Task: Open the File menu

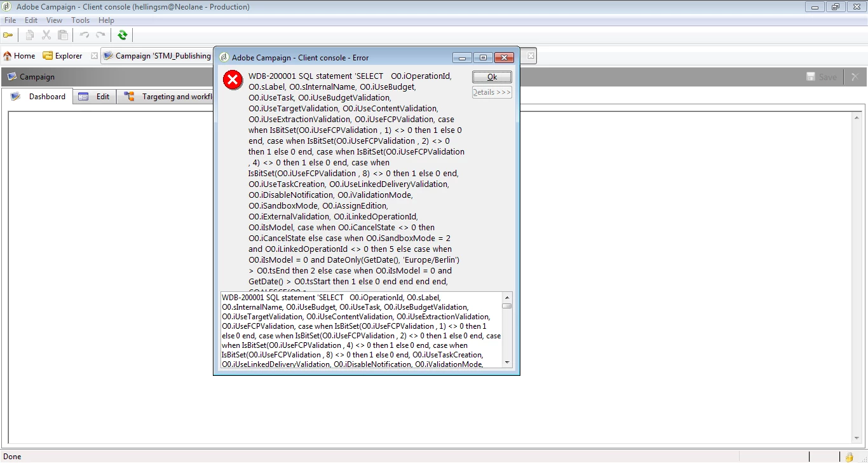Action: [10, 20]
